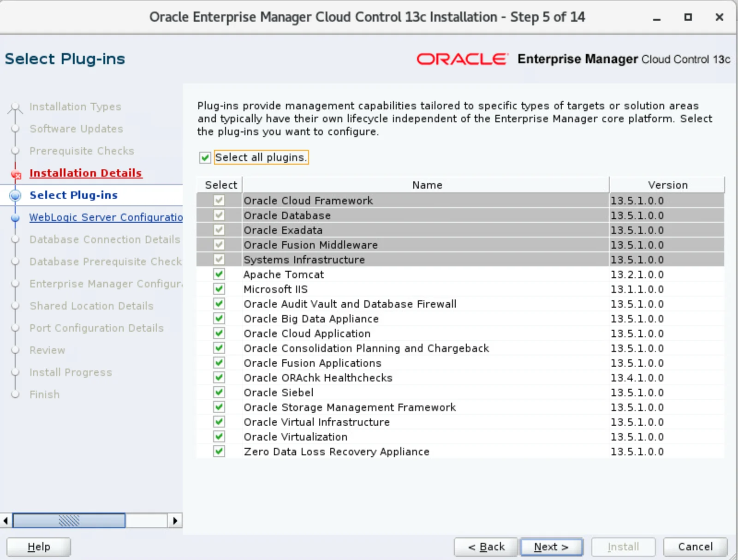Screen dimensions: 738x560
Task: Click the sidebar horizontal scrollbar thumb
Action: point(69,521)
